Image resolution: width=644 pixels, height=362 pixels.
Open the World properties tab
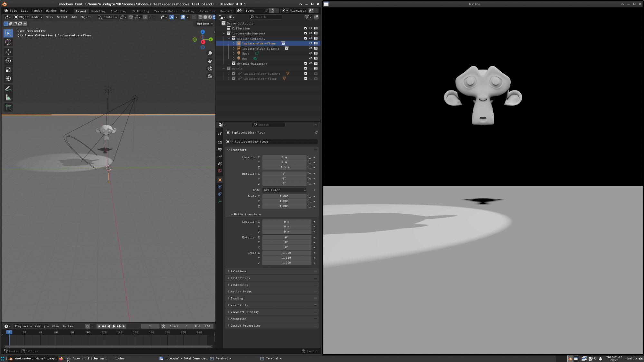[220, 171]
